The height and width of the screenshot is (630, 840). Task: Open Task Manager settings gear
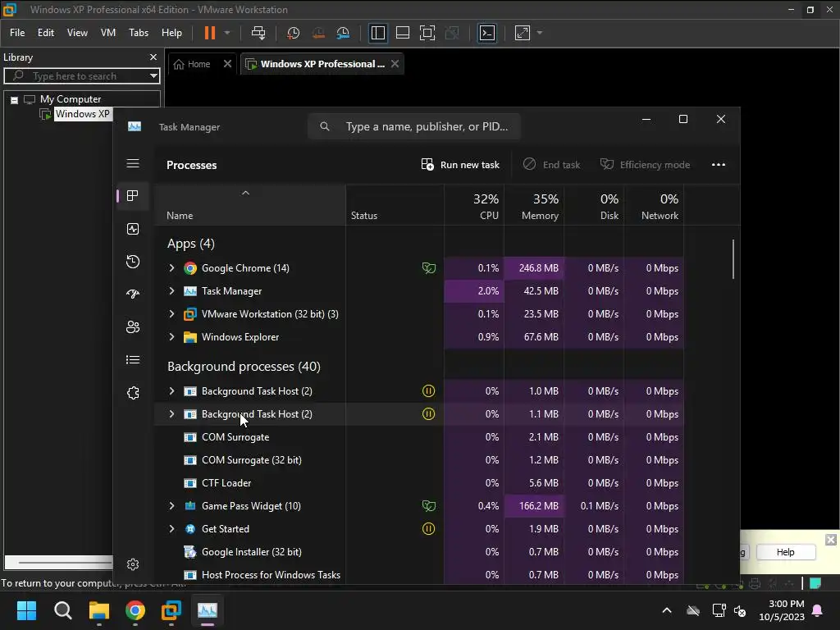(133, 564)
